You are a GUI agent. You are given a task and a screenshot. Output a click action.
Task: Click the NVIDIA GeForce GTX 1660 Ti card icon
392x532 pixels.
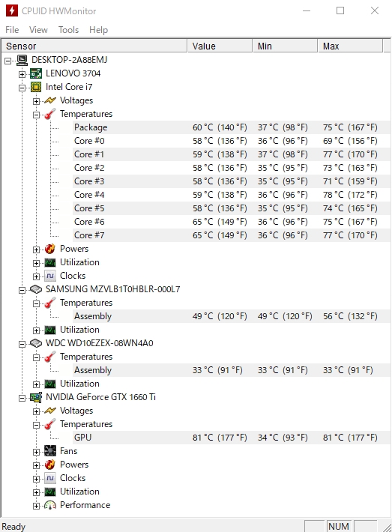(36, 397)
